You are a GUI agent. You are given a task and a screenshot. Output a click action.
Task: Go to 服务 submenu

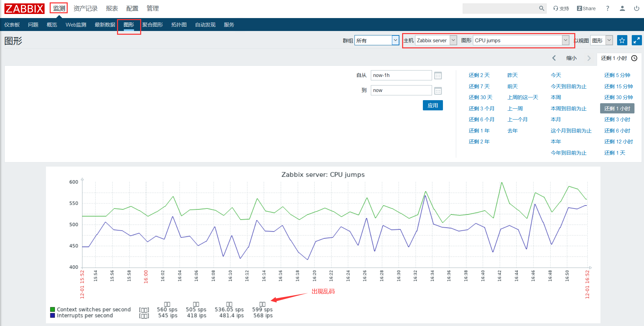tap(229, 25)
